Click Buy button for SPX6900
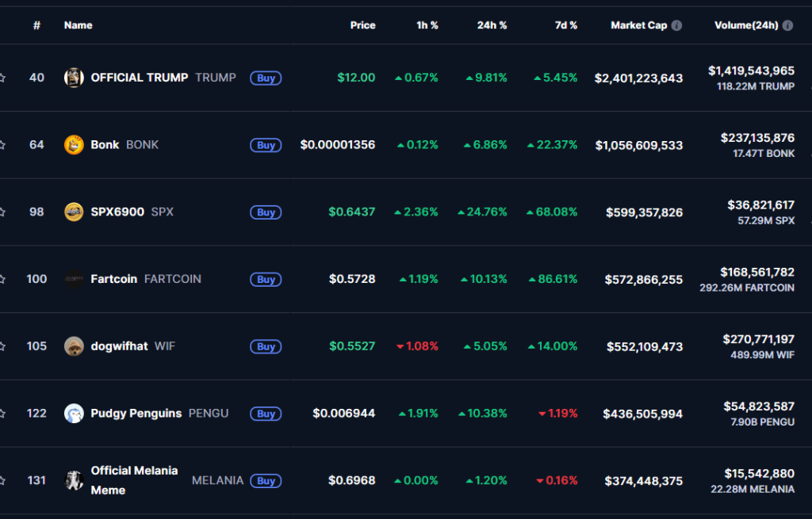The image size is (812, 519). [x=266, y=212]
